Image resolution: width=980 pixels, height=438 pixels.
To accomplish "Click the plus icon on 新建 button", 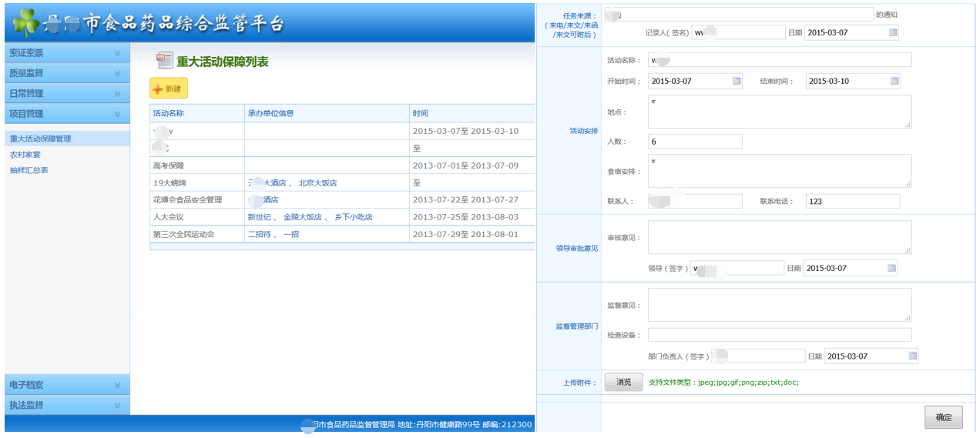I will tap(158, 89).
